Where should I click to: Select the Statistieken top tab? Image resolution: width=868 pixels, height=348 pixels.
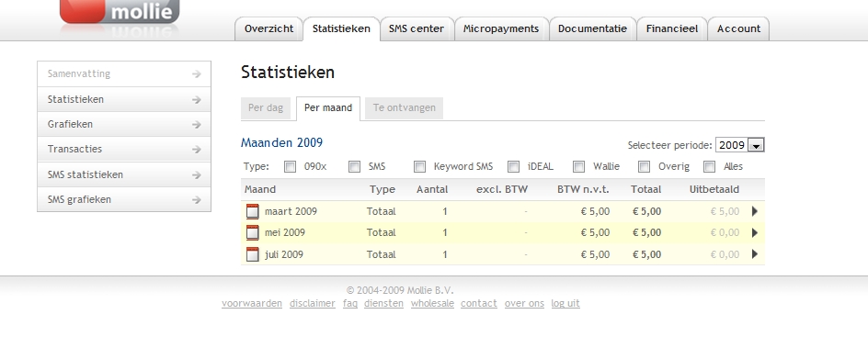[x=341, y=28]
